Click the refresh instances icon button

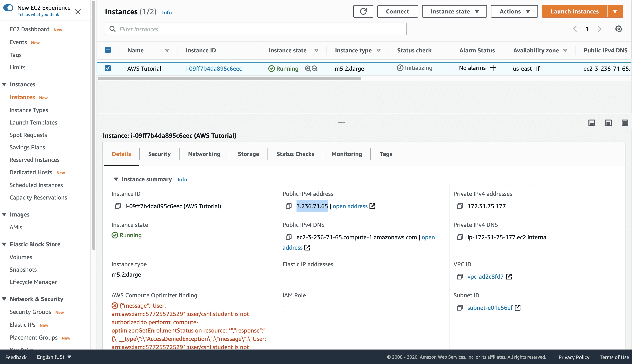tap(363, 12)
